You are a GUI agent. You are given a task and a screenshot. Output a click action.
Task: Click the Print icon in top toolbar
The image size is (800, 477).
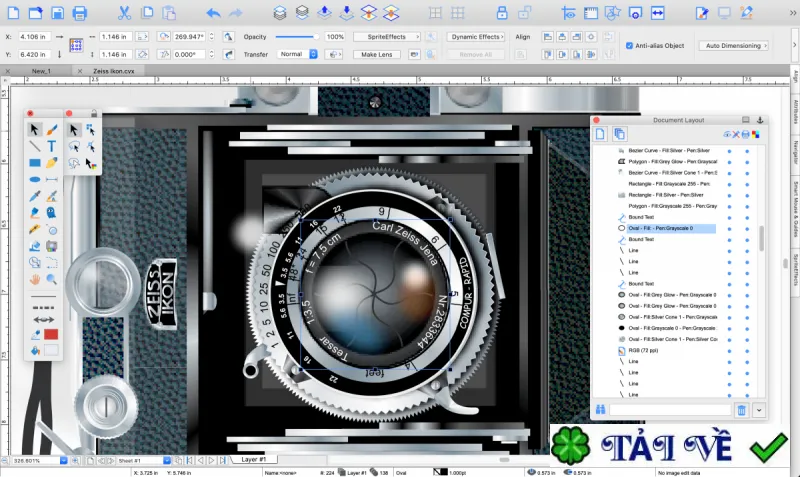pyautogui.click(x=80, y=13)
